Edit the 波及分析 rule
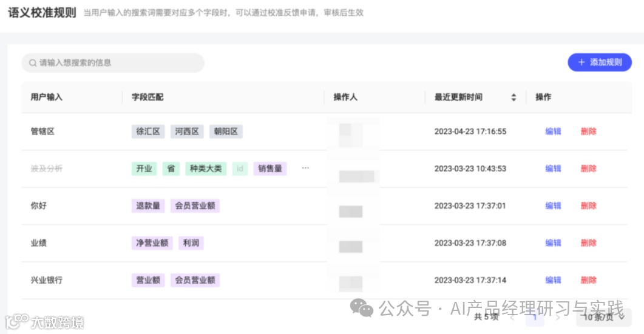The height and width of the screenshot is (334, 644). 553,169
